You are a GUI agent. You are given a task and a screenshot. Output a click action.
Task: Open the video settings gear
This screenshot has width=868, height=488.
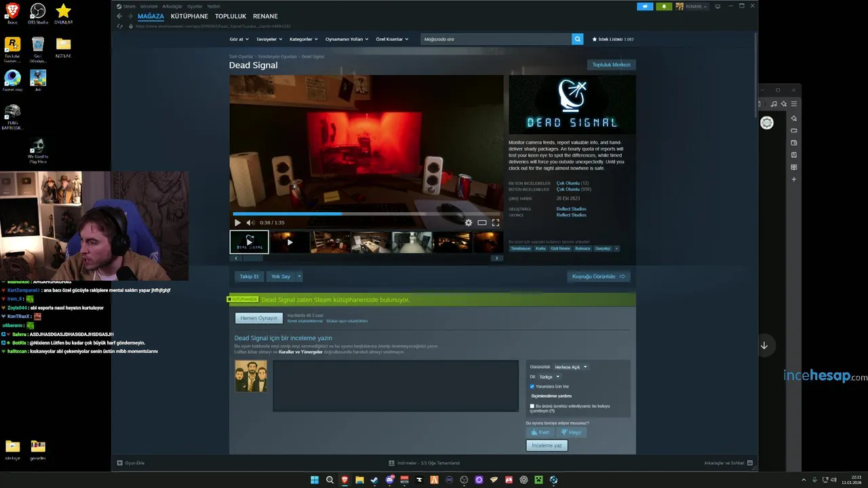tap(468, 222)
